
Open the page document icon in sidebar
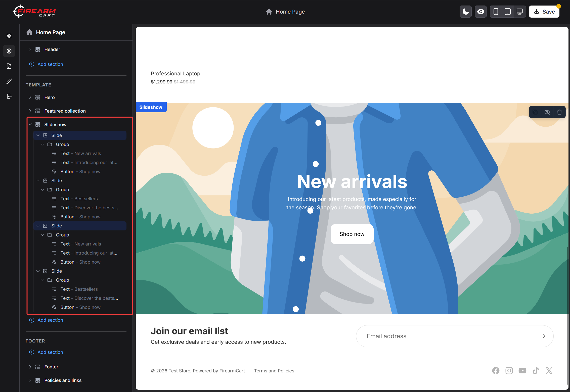(x=9, y=66)
